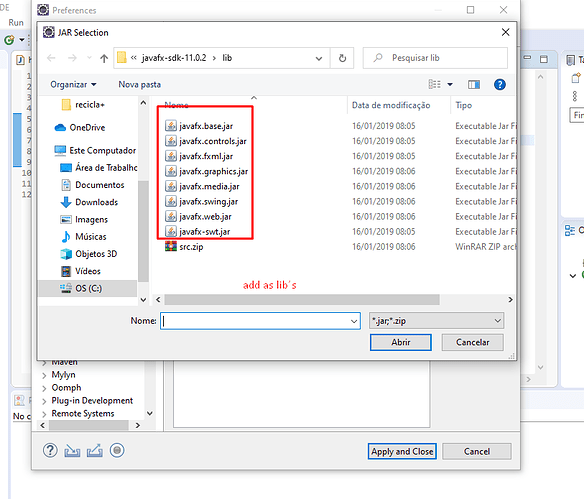Go up one folder level arrow
The height and width of the screenshot is (499, 584).
click(104, 58)
